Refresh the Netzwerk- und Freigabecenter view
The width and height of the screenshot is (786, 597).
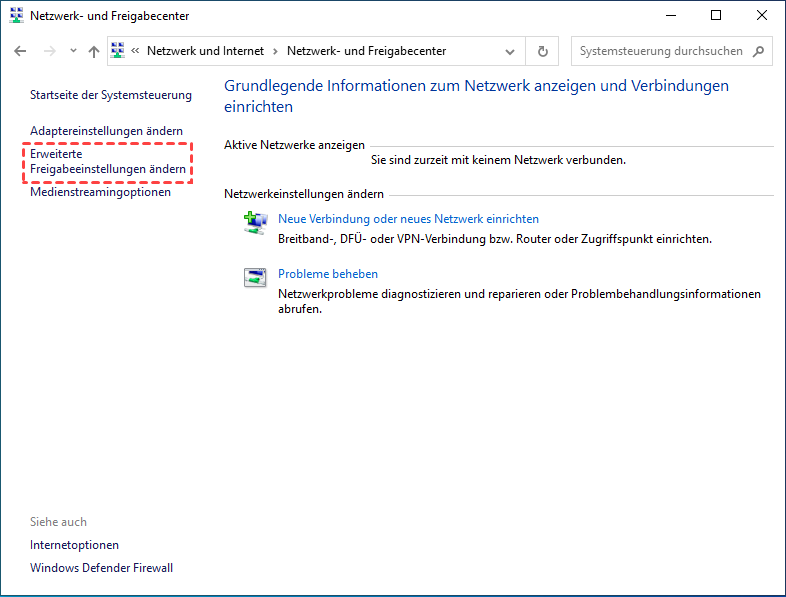(542, 51)
